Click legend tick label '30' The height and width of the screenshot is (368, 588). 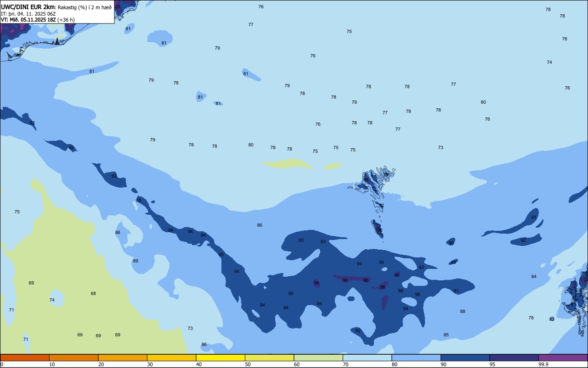pos(150,364)
